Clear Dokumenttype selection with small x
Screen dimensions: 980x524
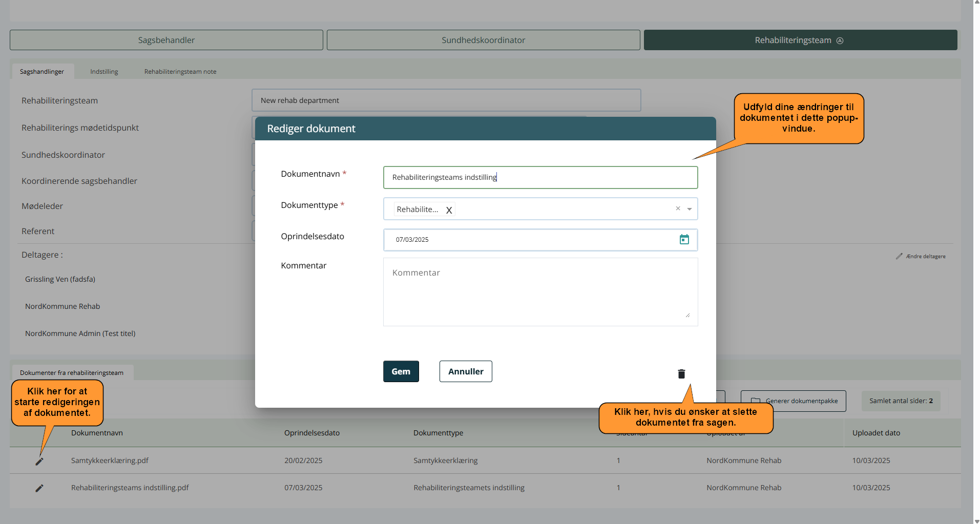(x=678, y=208)
